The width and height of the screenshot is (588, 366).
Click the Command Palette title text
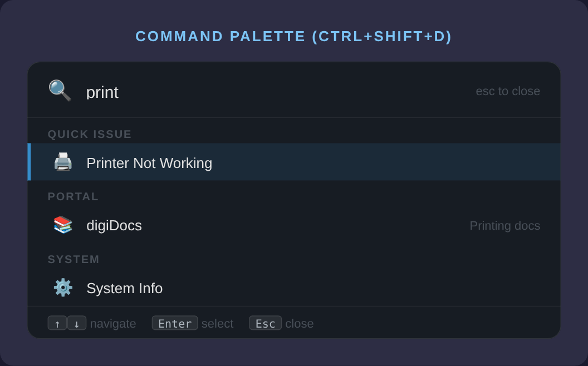[294, 36]
